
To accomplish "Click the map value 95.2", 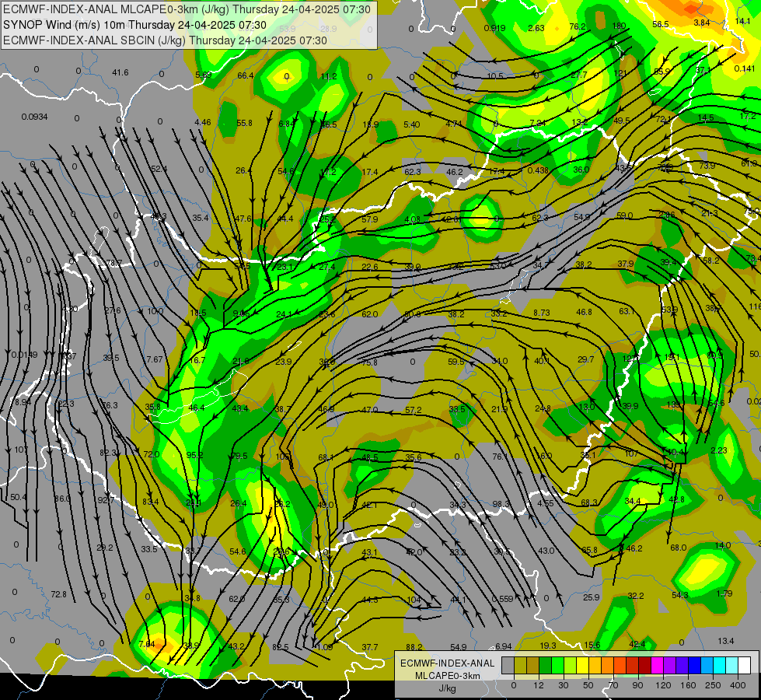I will (194, 456).
